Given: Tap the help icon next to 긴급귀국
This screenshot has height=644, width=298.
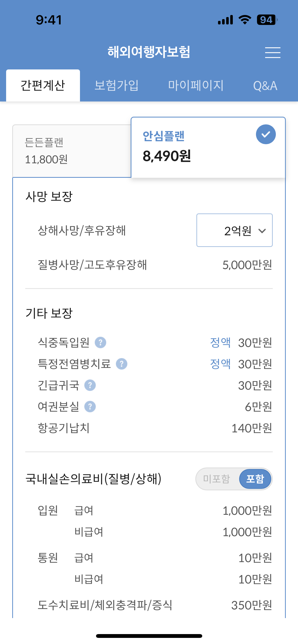Looking at the screenshot, I should [x=90, y=385].
